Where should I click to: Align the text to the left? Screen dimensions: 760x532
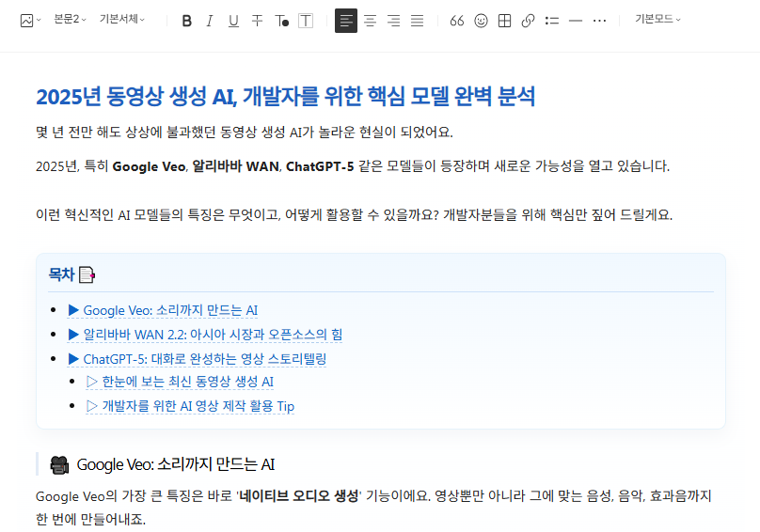click(346, 21)
